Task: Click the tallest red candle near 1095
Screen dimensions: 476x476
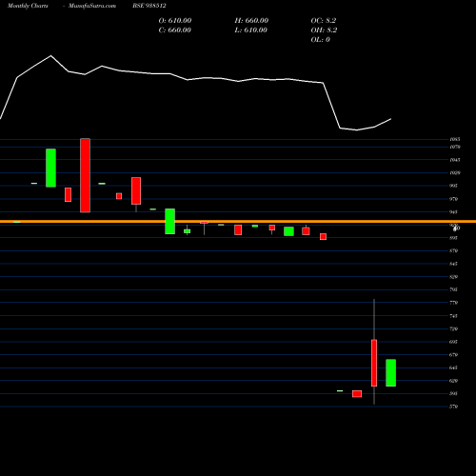Action: pos(85,175)
